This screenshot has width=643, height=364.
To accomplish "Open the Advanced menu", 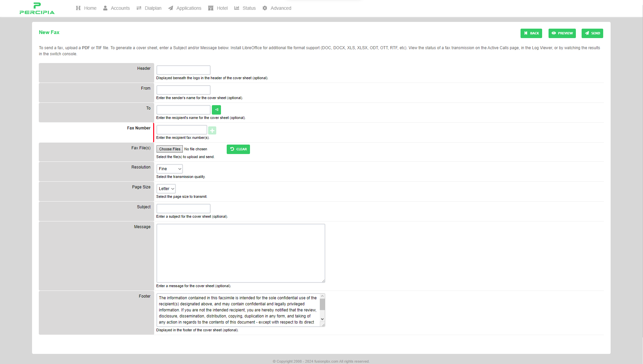I will pos(277,8).
